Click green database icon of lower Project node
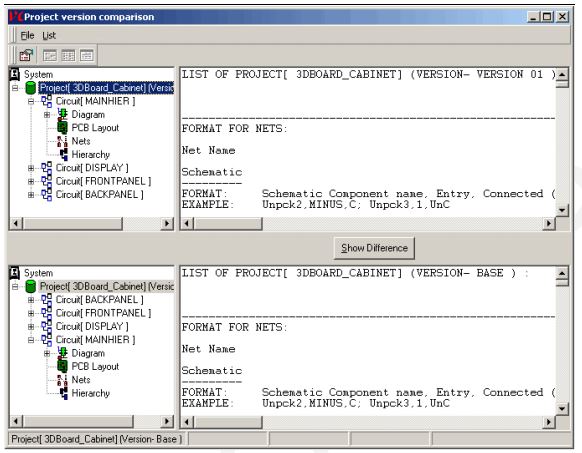This screenshot has height=453, width=582. coord(30,287)
